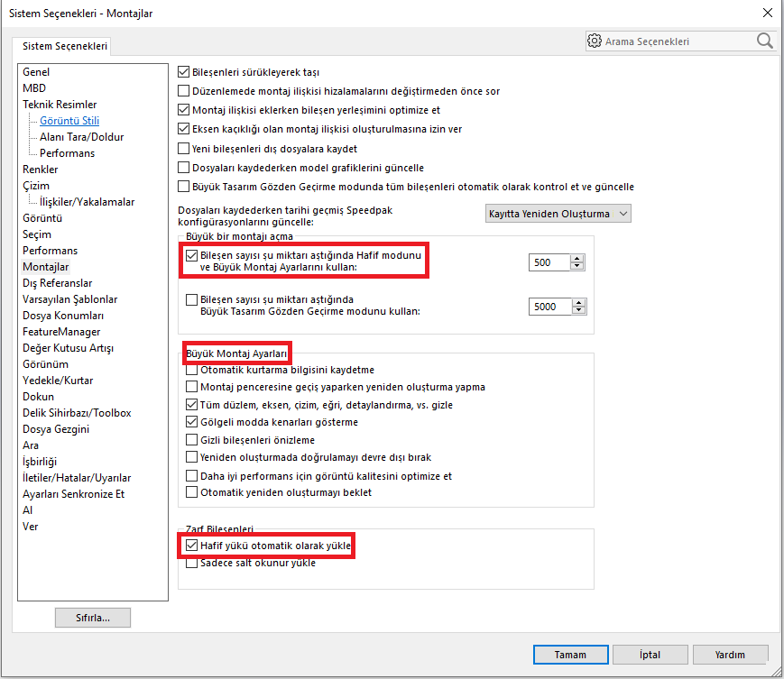Screen dimensions: 784x679
Task: Select 'İlişkiler/Yakalamalar' under Çizim
Action: point(87,202)
